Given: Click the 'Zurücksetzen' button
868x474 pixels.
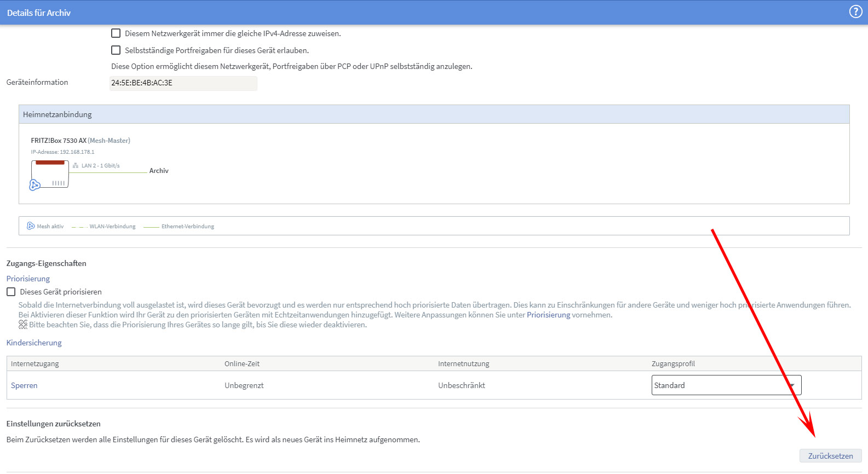Looking at the screenshot, I should pos(830,456).
